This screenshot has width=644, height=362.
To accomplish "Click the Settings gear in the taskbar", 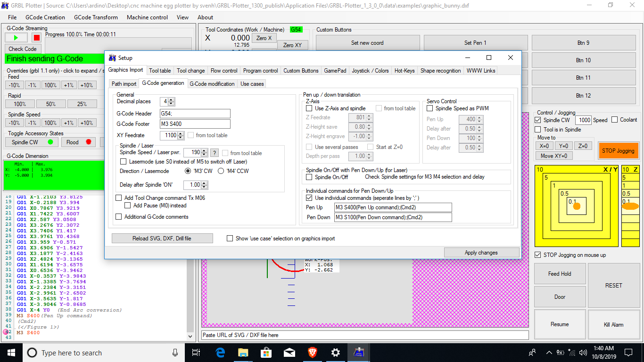I will 335,353.
